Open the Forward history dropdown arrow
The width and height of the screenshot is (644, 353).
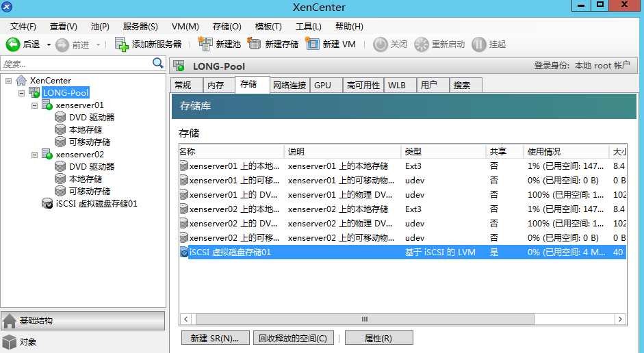click(x=98, y=44)
